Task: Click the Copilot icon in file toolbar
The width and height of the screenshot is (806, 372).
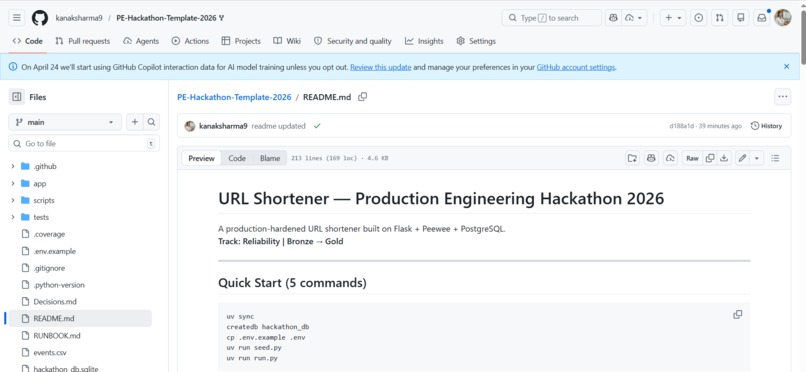Action: [651, 158]
